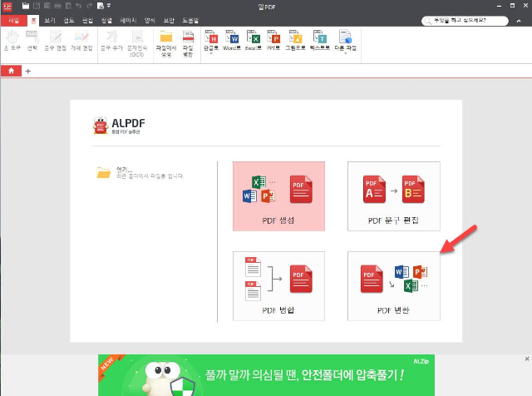Click the home tab with house icon
This screenshot has height=396, width=532.
click(x=11, y=71)
